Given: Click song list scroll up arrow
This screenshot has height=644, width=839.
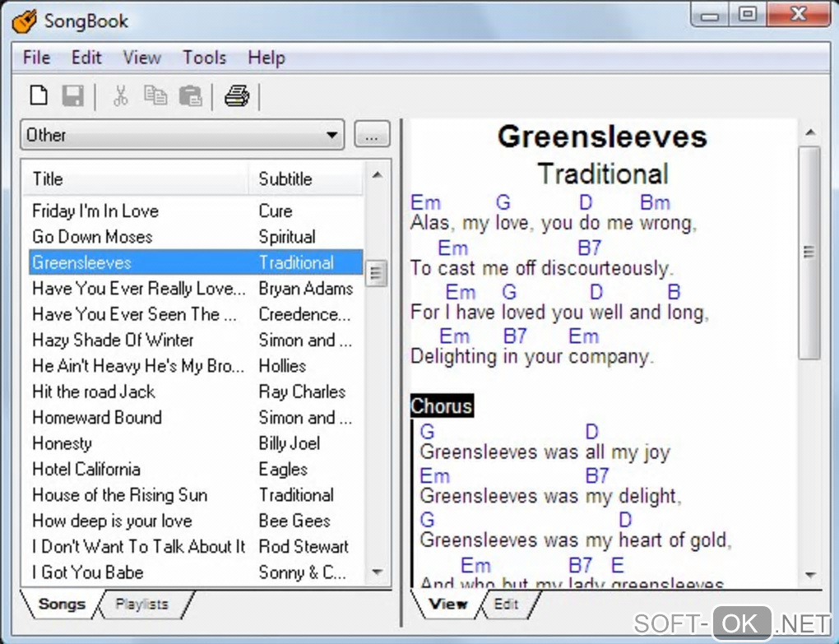Looking at the screenshot, I should tap(378, 175).
